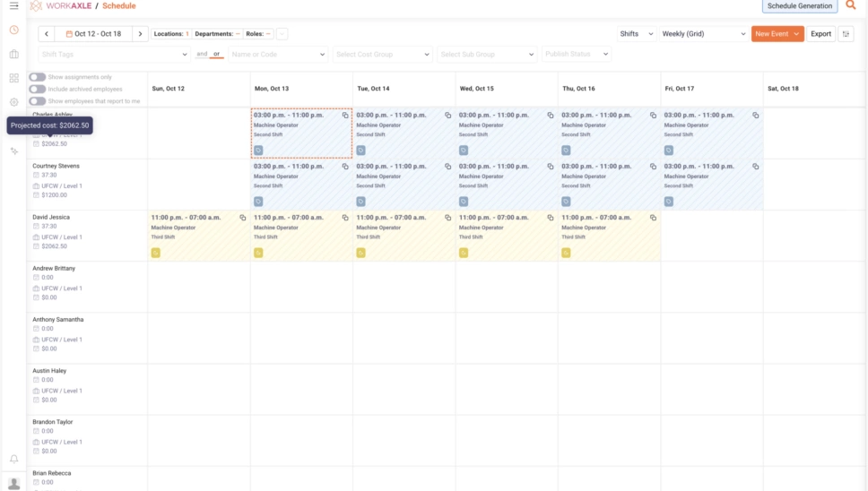Open the Name or Code dropdown

coord(278,54)
